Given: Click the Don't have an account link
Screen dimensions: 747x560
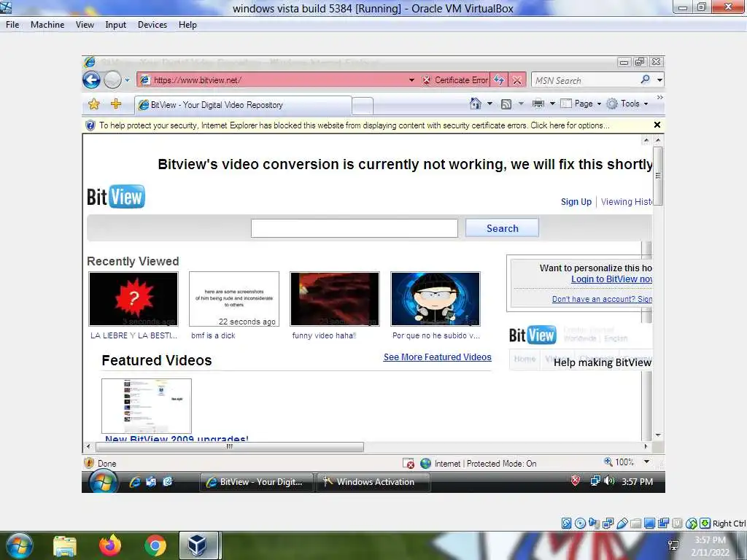Looking at the screenshot, I should pos(602,299).
